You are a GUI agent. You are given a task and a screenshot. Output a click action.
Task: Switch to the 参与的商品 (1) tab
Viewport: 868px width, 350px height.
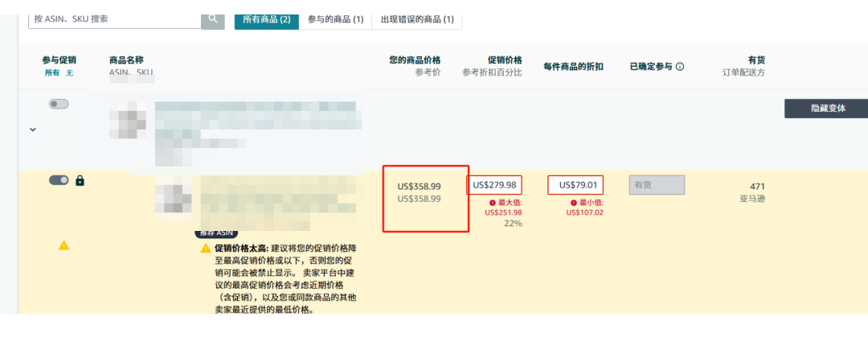pos(335,19)
